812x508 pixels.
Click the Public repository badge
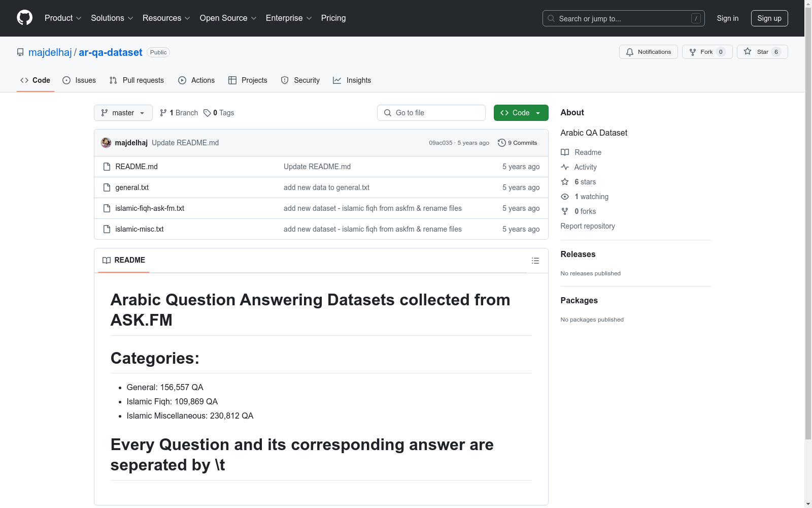coord(158,52)
